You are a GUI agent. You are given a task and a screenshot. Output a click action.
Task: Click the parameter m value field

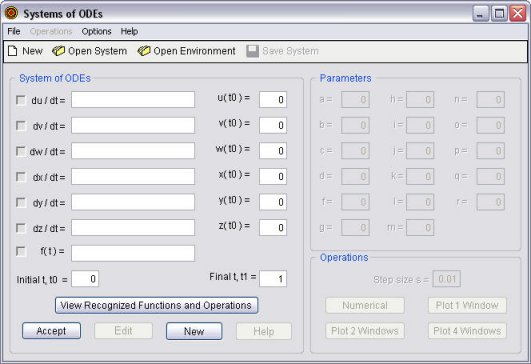pos(420,228)
